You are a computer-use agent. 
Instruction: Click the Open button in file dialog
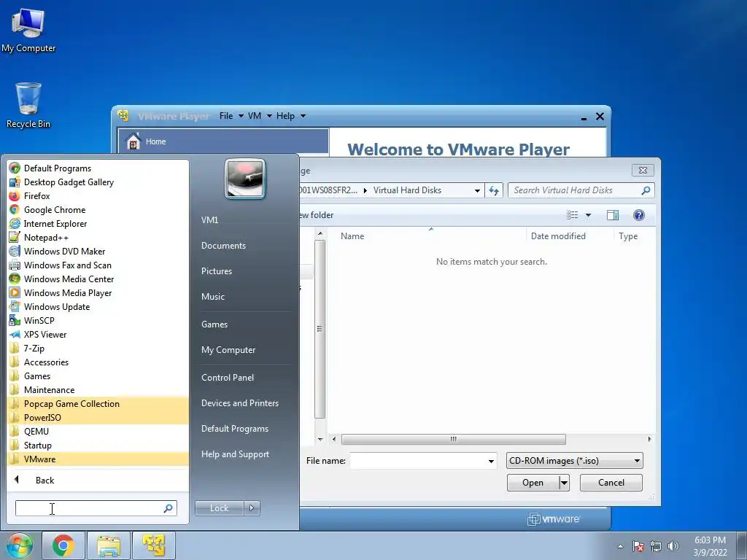(x=533, y=483)
